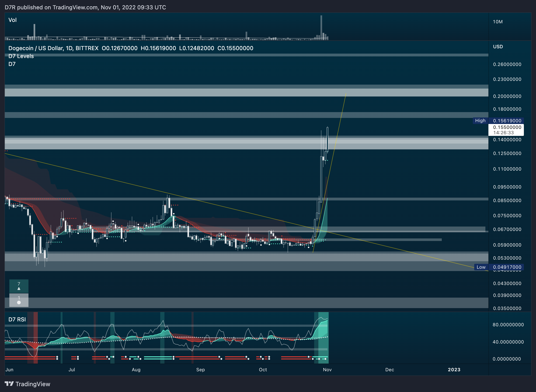Click the '10M' volume scale label
536x392 pixels.
pyautogui.click(x=498, y=22)
